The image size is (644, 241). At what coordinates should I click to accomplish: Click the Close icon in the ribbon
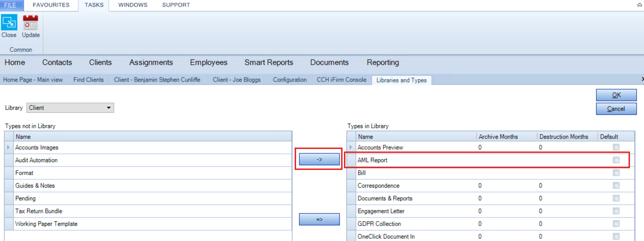point(9,22)
